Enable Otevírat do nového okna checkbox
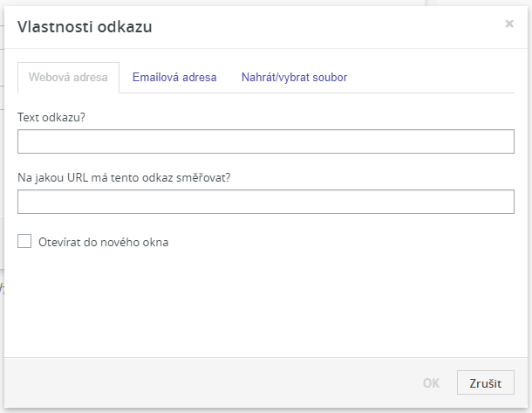Viewport: 532px width, 413px height. coord(24,241)
